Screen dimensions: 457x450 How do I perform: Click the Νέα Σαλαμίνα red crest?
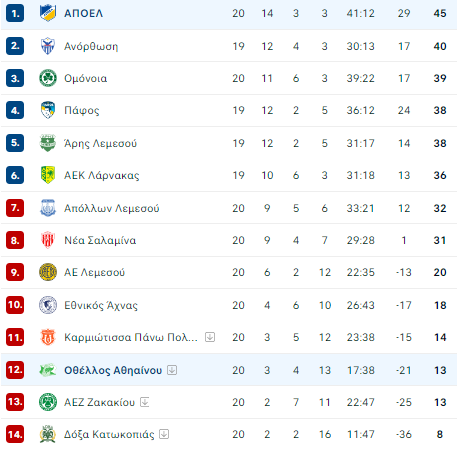pyautogui.click(x=48, y=240)
